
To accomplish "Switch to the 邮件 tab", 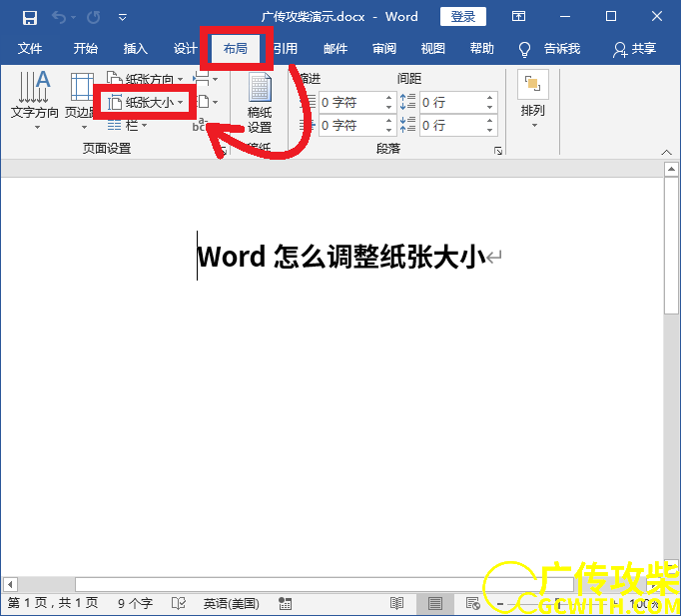I will [336, 48].
